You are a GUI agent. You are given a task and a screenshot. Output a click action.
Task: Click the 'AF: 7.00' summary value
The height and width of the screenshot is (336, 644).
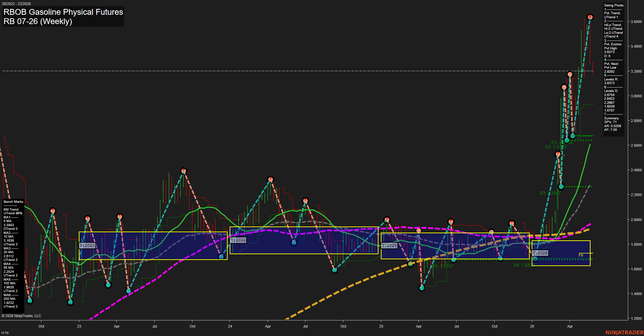(611, 130)
